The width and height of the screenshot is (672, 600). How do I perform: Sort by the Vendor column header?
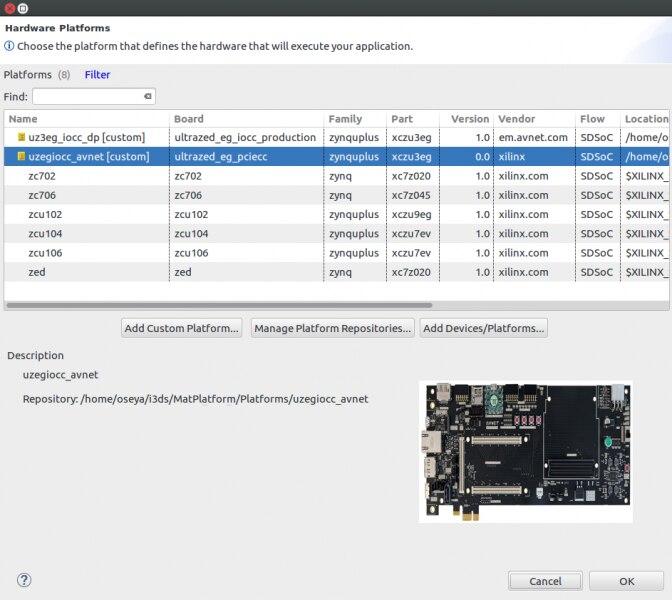tap(533, 119)
